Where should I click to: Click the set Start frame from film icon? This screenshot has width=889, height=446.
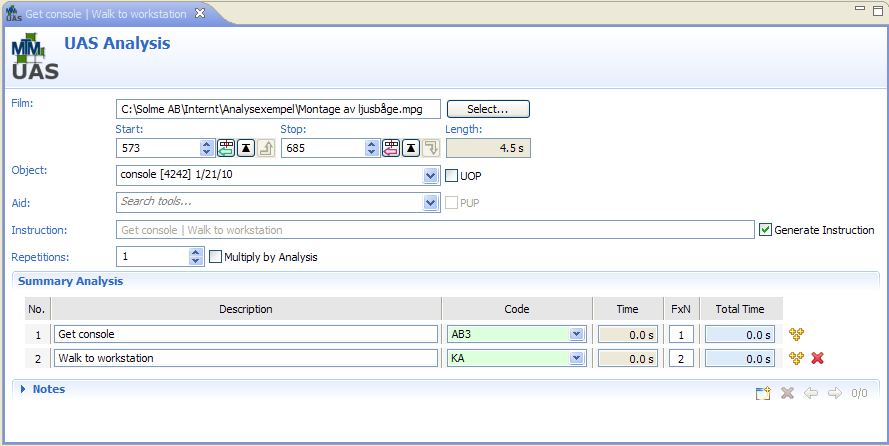227,148
